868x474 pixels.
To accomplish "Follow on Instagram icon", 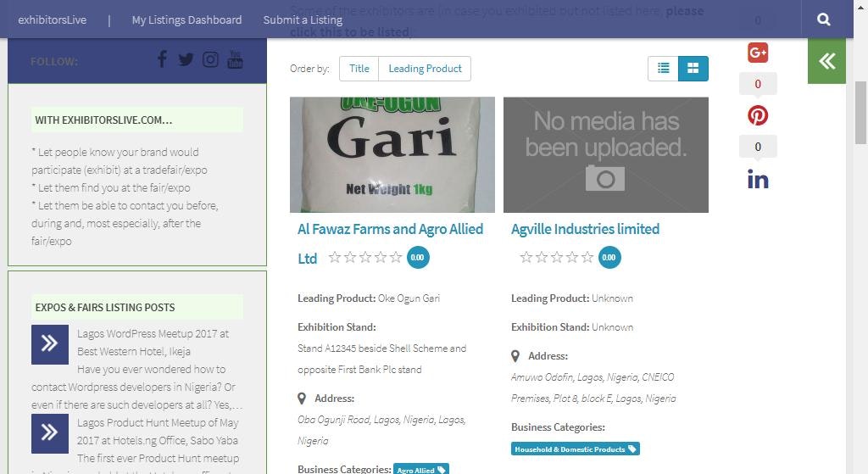I will (210, 59).
